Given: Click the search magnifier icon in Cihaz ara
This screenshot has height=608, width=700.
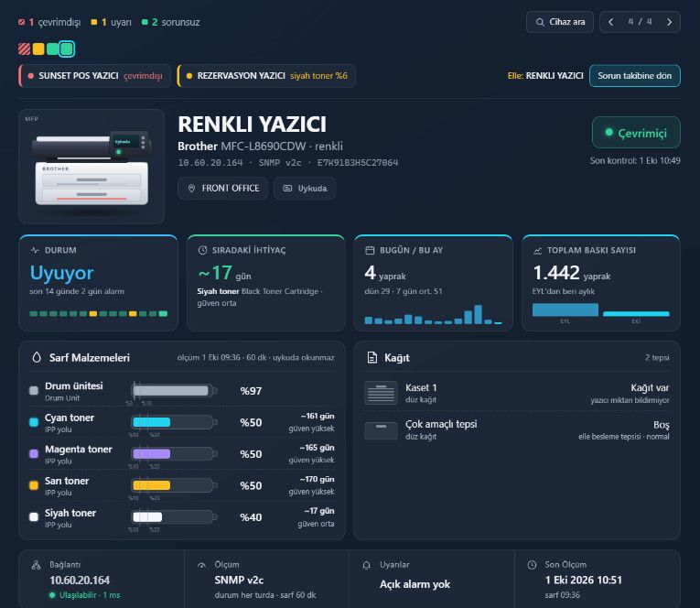Looking at the screenshot, I should click(540, 22).
